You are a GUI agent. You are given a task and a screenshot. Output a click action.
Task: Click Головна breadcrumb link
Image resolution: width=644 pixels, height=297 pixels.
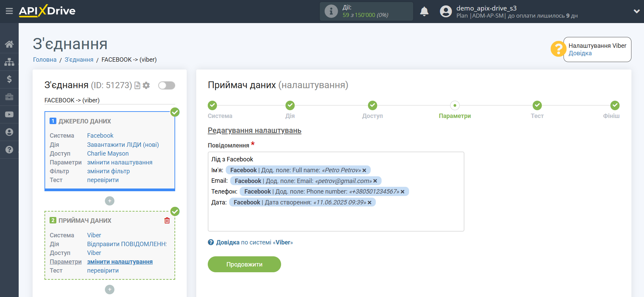(x=45, y=60)
